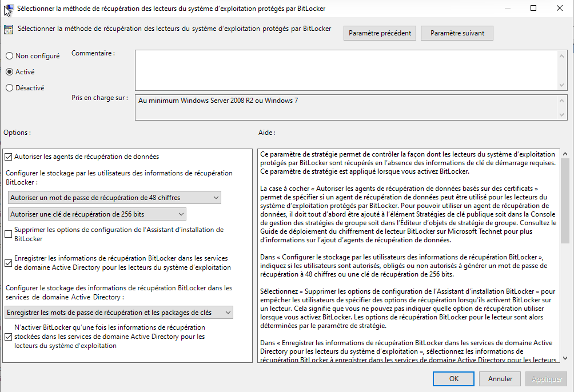Open the 256 bits recovery key dropdown
The image size is (574, 392).
97,214
